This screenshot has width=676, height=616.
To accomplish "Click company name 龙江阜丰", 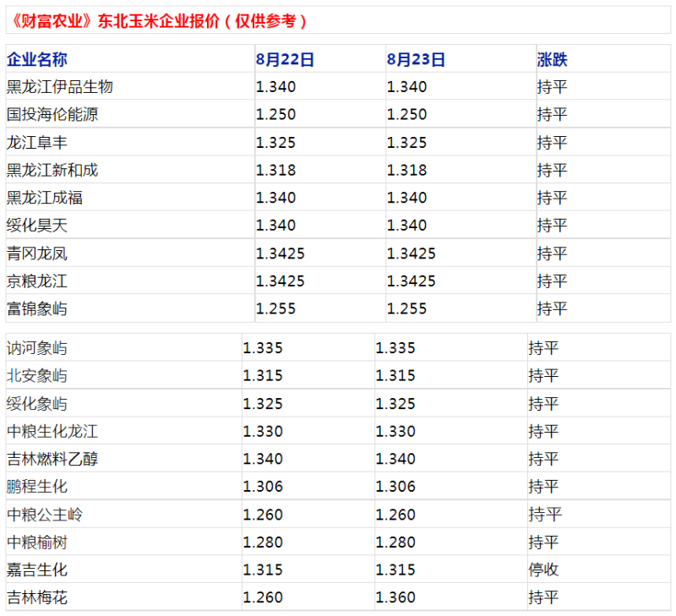I will coord(37,142).
